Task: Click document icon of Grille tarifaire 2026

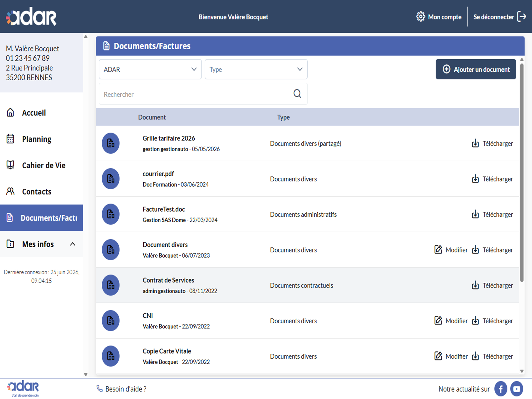Action: pos(111,143)
